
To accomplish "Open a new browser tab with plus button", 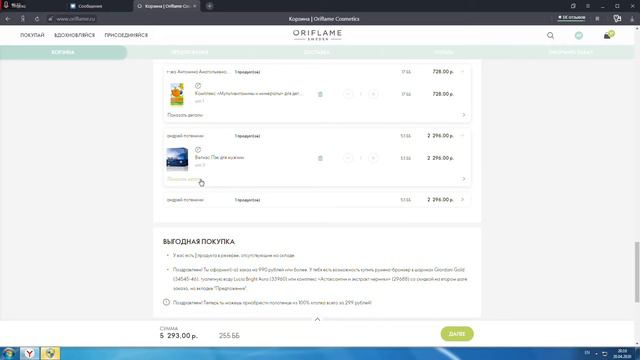I will pos(209,6).
